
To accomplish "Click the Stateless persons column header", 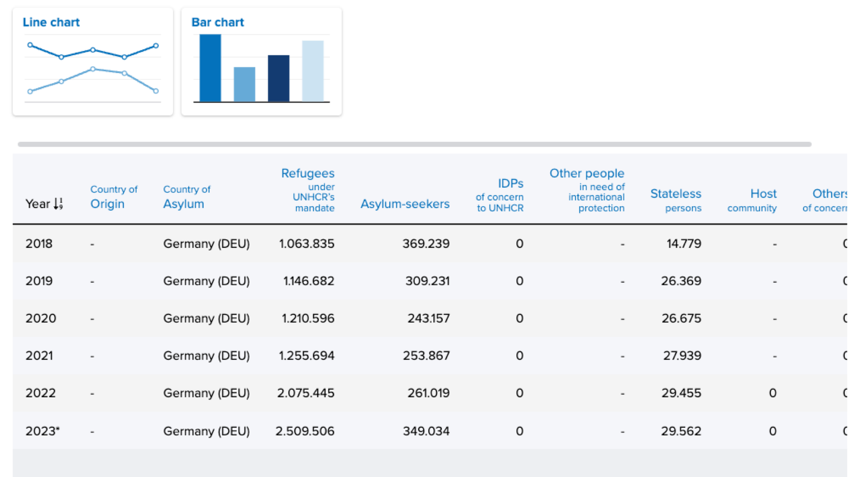I will (x=675, y=200).
